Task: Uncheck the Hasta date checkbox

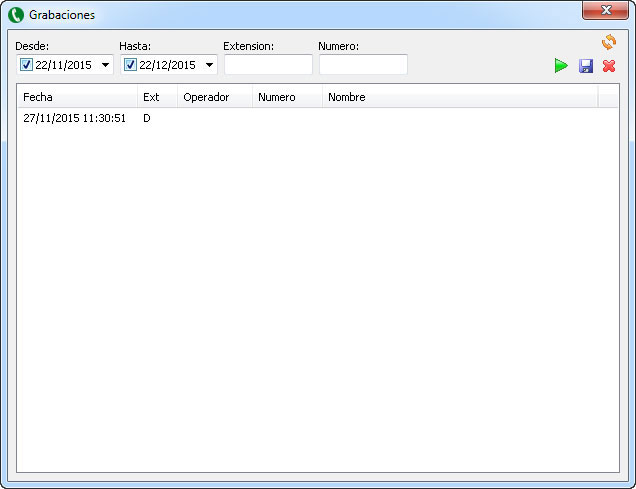Action: pos(130,65)
